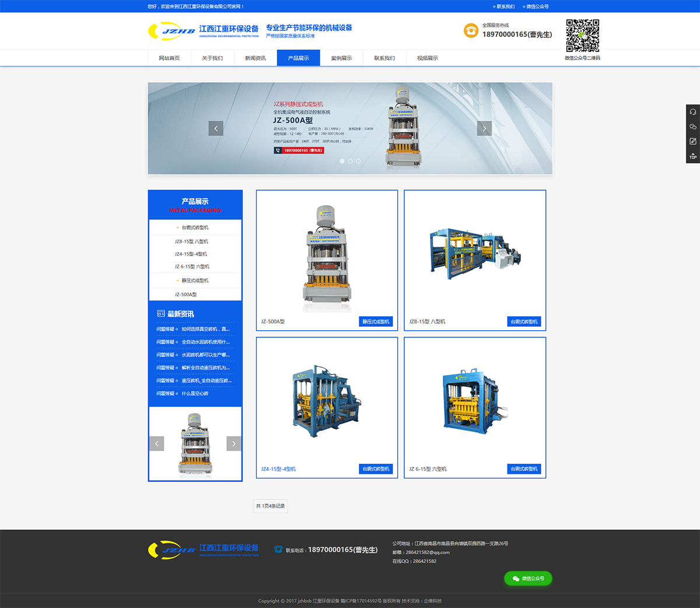
Task: Open the JZ 6-15型 六型机 product thumbnail
Action: pos(475,403)
